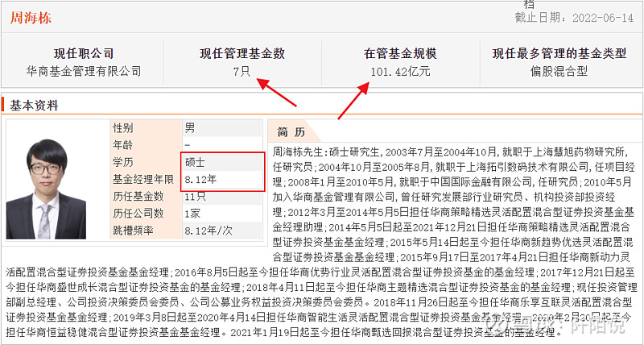Click the fund manager portrait photo
The height and width of the screenshot is (345, 644).
pos(46,189)
